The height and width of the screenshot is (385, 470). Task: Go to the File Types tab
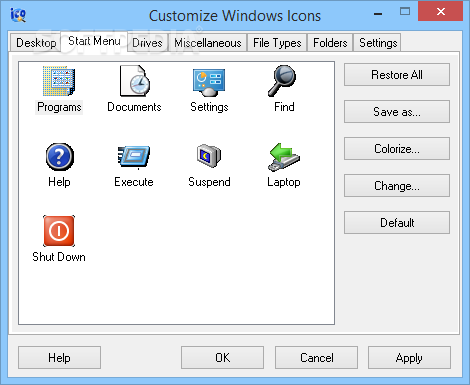(277, 43)
